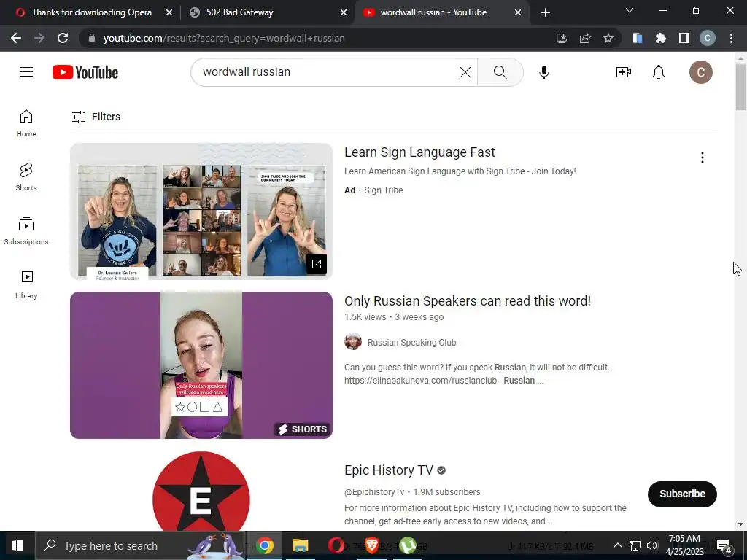Go forward with the browser forward arrow
The height and width of the screenshot is (560, 747).
coord(39,38)
